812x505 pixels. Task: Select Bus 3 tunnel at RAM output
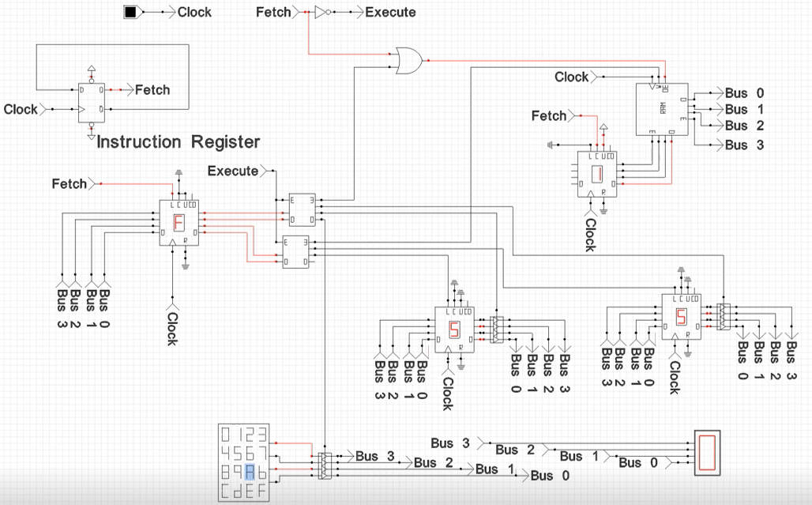741,145
